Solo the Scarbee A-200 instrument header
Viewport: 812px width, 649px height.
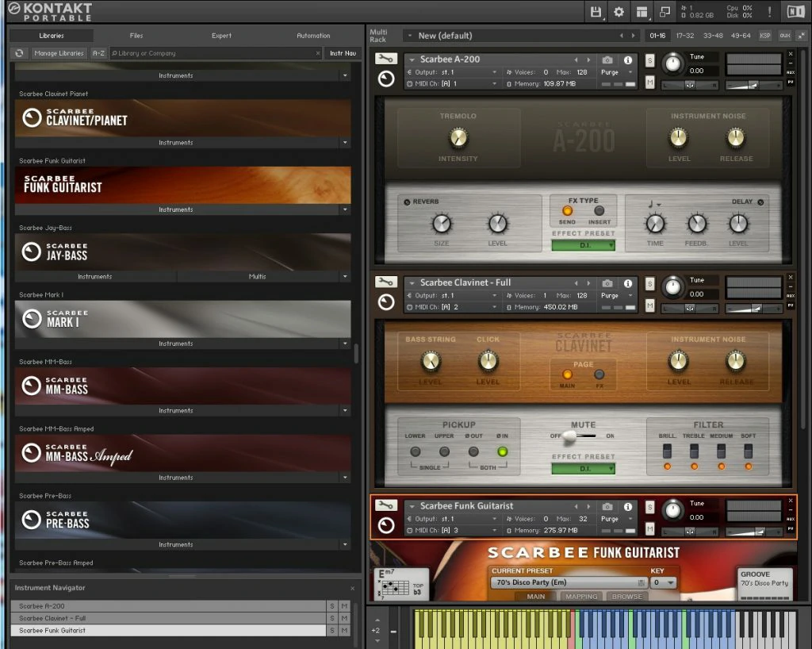click(x=649, y=60)
